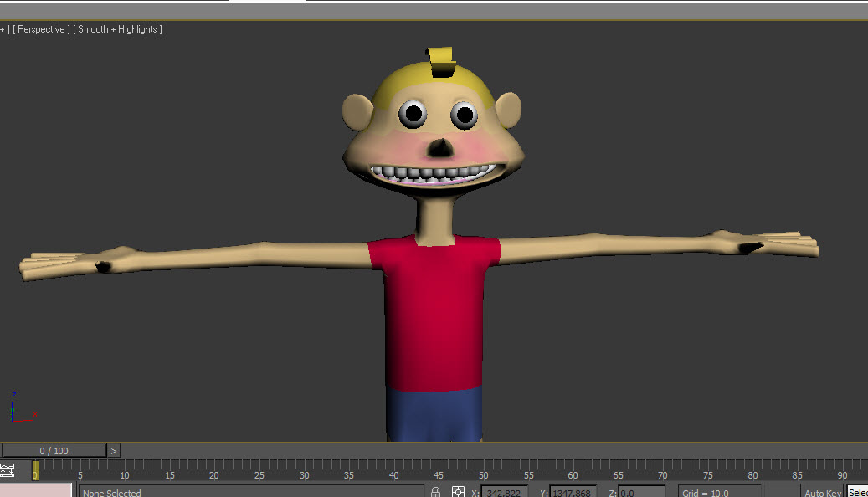The image size is (868, 497).
Task: Click the Y coordinate input field
Action: point(573,492)
